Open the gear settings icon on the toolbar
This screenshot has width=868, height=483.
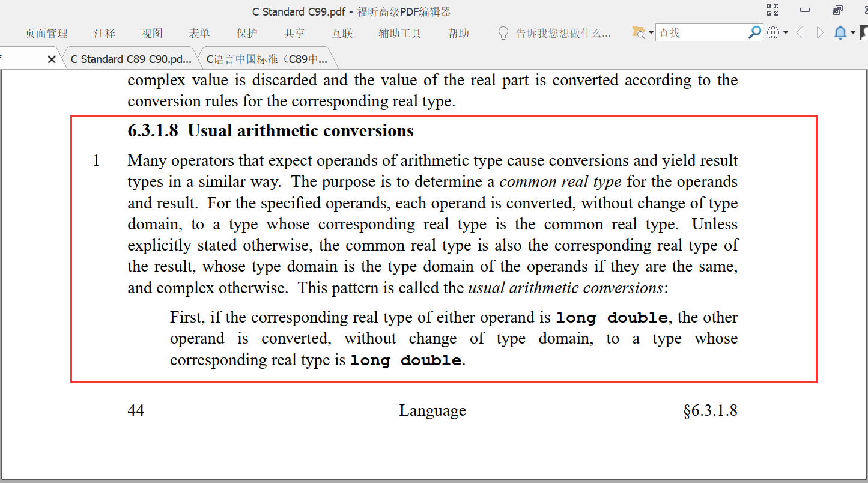coord(772,32)
